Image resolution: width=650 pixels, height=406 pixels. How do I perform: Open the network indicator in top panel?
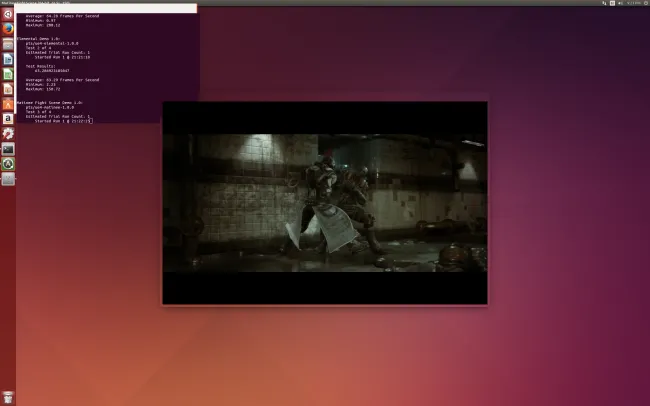coord(604,3)
